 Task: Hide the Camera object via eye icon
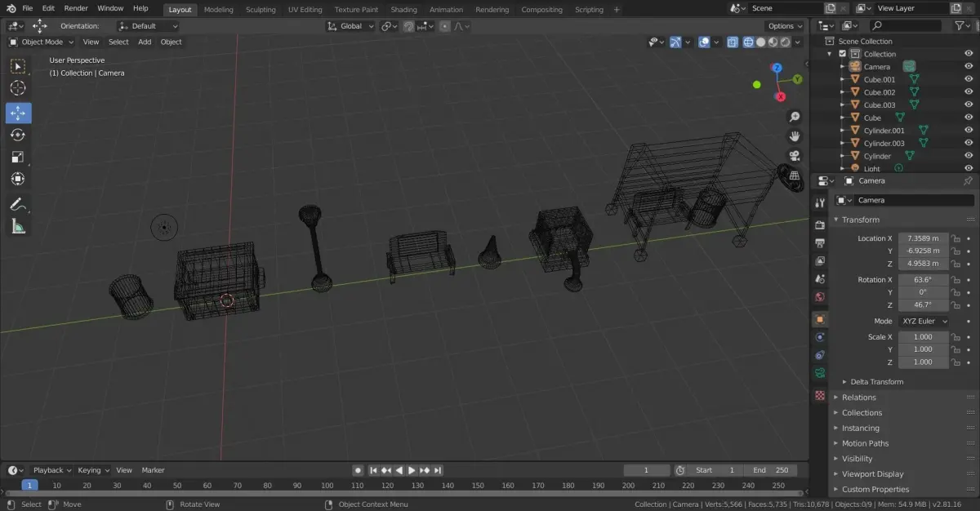(x=969, y=67)
